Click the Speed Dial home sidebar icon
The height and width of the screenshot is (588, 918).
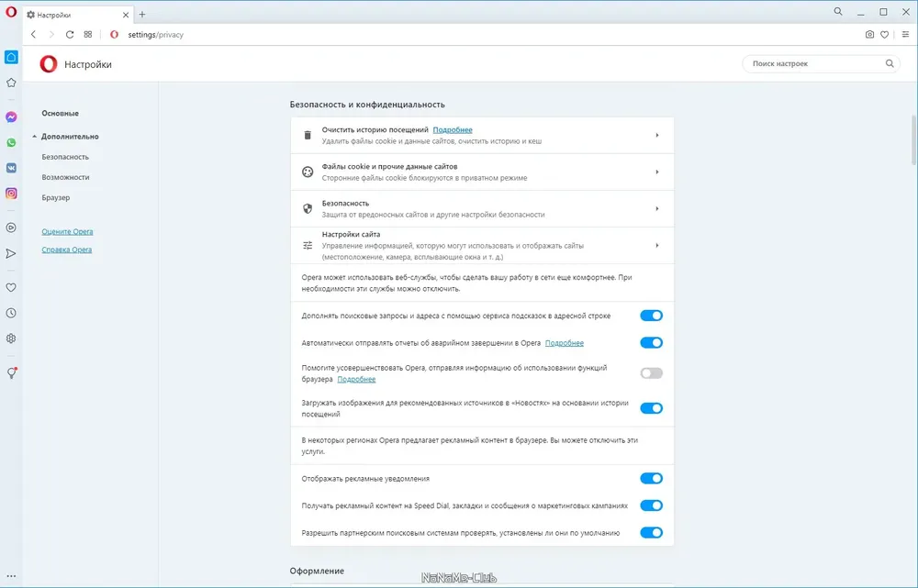click(x=11, y=57)
